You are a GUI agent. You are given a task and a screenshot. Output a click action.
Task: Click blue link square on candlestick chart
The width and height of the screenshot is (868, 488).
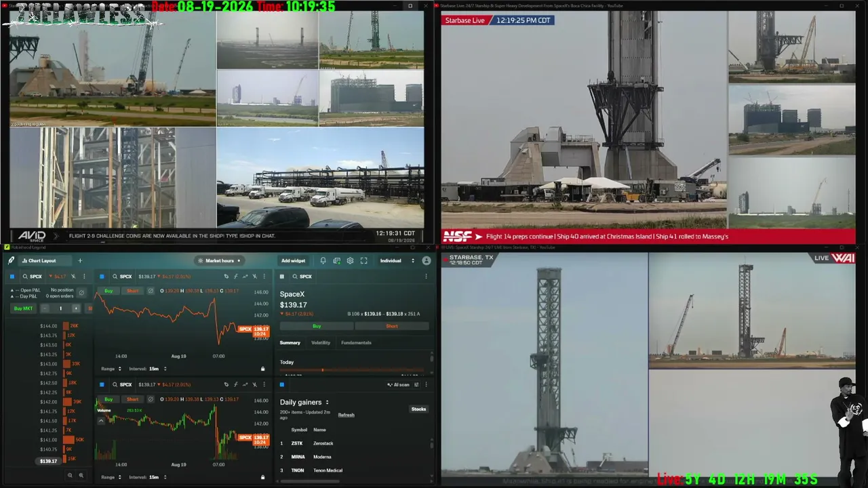[x=102, y=384]
